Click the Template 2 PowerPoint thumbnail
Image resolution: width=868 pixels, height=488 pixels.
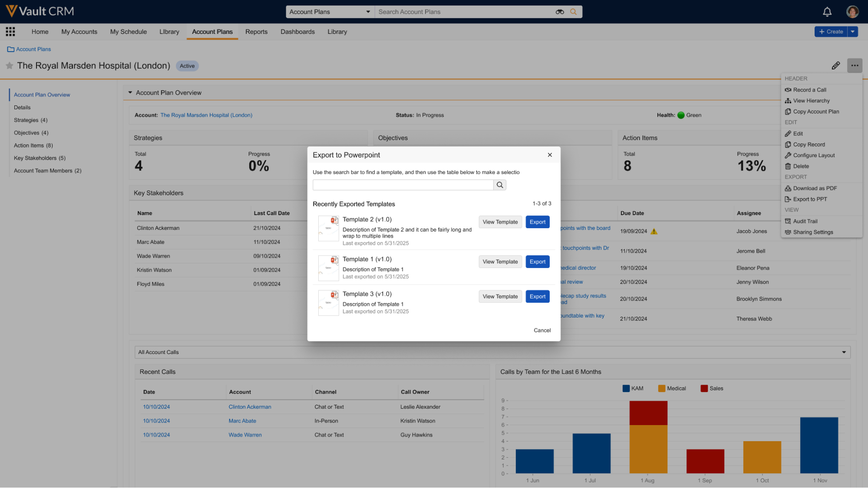point(328,229)
